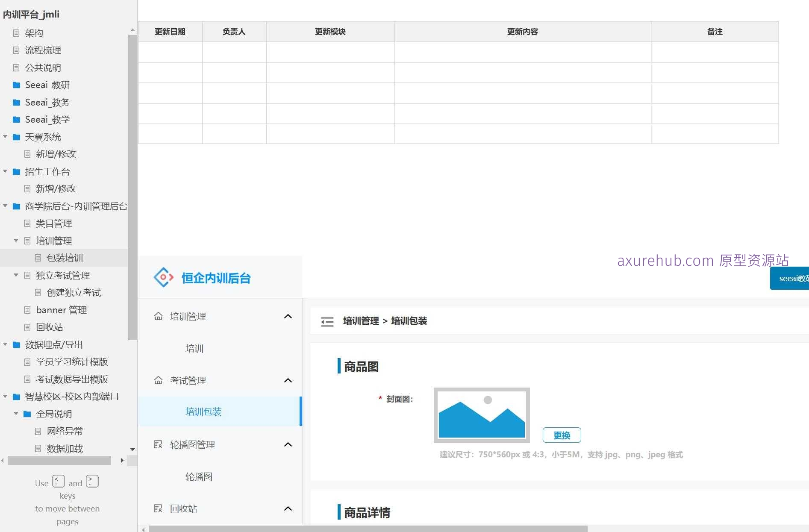Click the 更新日期 table header
The image size is (809, 532).
point(170,32)
